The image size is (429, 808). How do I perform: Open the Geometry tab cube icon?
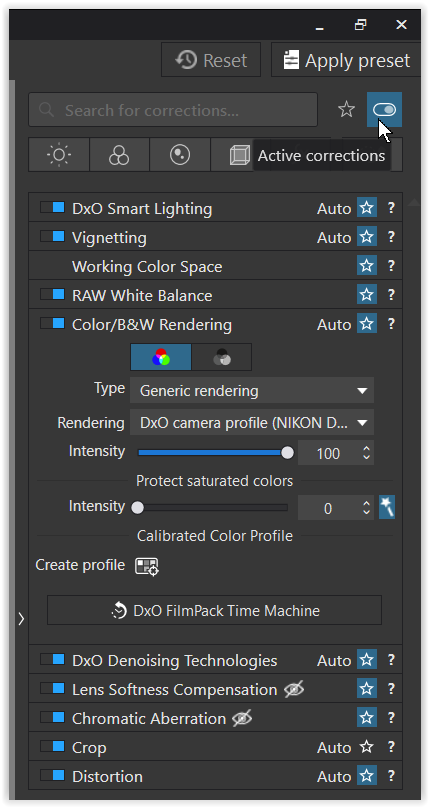(x=239, y=155)
